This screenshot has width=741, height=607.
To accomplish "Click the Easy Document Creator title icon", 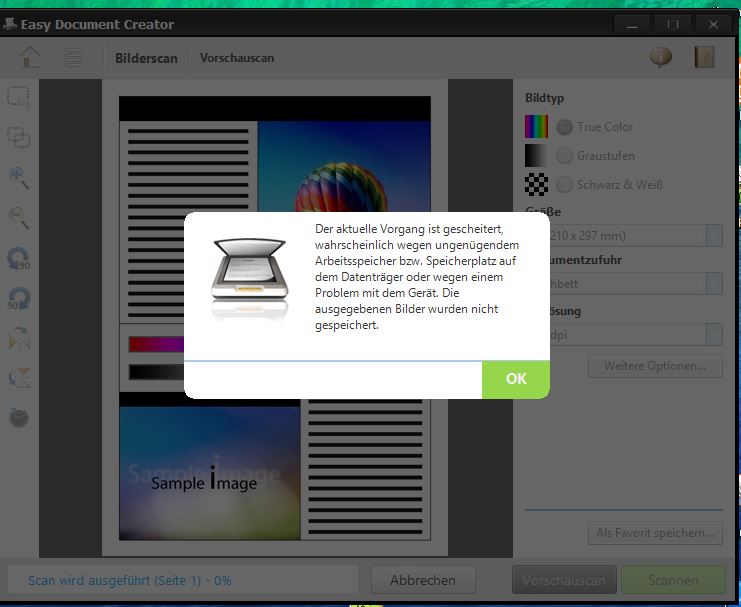I will click(x=9, y=24).
